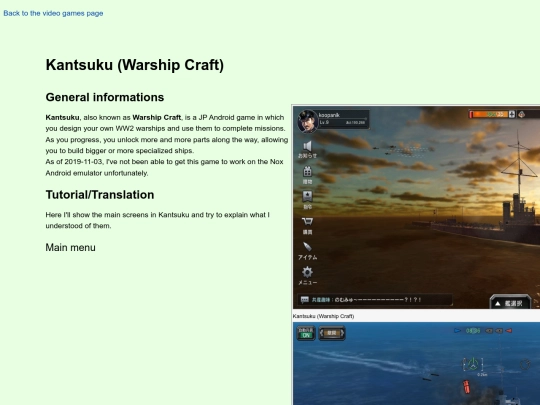The height and width of the screenshot is (405, 540).
Task: Click the chat message bar in game screenshot
Action: click(375, 300)
